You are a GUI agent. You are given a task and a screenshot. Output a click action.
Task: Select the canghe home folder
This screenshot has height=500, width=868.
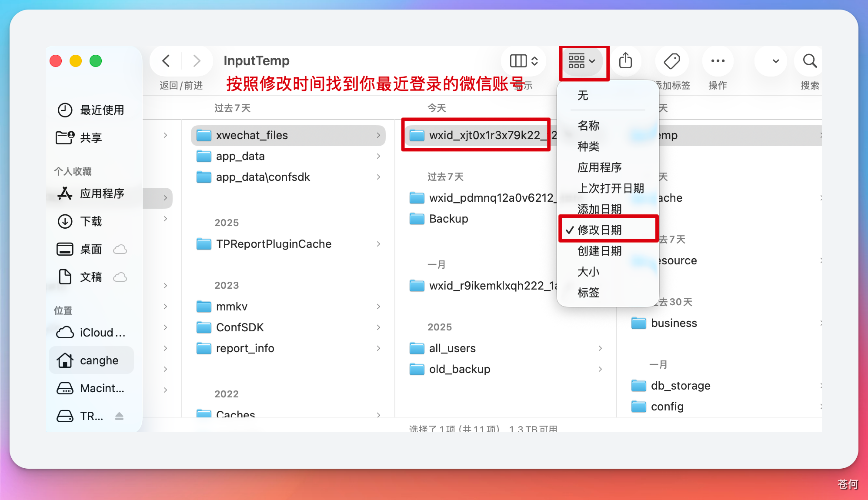click(x=90, y=360)
